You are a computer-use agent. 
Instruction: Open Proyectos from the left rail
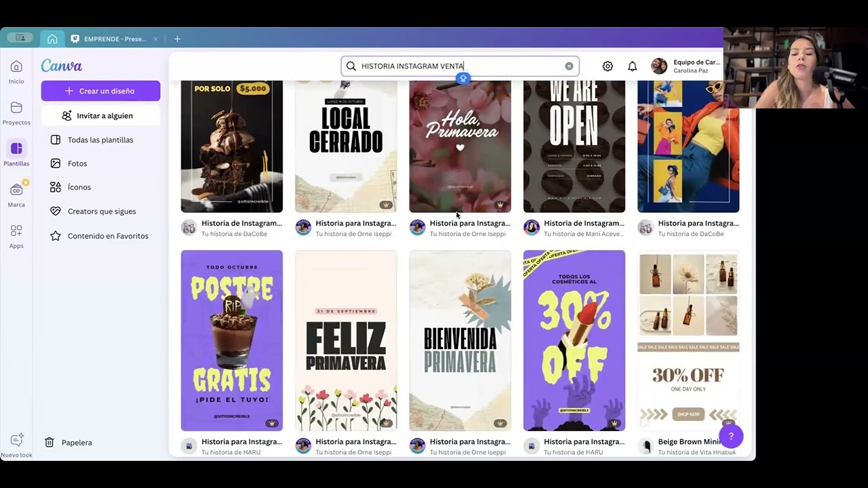(16, 113)
